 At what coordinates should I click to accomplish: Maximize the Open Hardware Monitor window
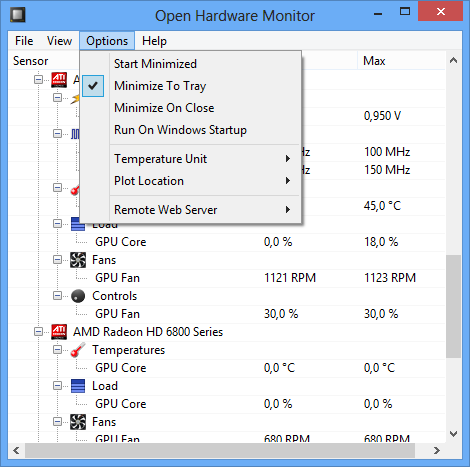coord(405,12)
